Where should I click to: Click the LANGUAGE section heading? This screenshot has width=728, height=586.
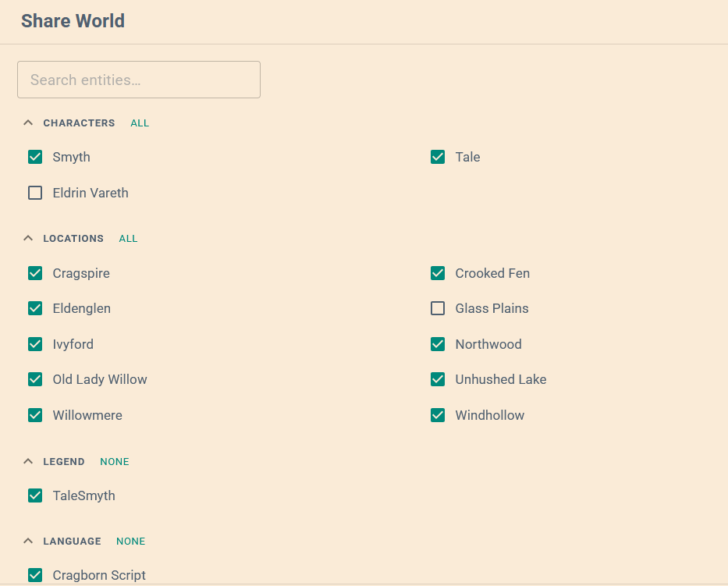72,542
